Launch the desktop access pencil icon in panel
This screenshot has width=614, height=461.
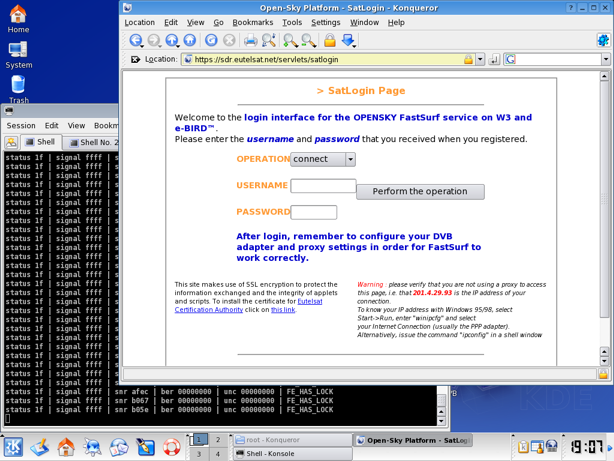click(40, 447)
